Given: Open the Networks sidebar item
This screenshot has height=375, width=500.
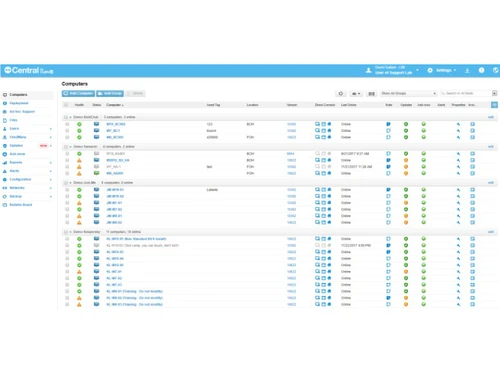Looking at the screenshot, I should (17, 188).
